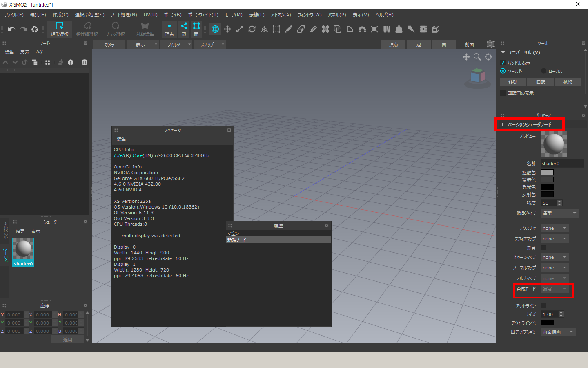Click the perspective cube icon beside 前面
This screenshot has width=588, height=368.
pos(491,44)
